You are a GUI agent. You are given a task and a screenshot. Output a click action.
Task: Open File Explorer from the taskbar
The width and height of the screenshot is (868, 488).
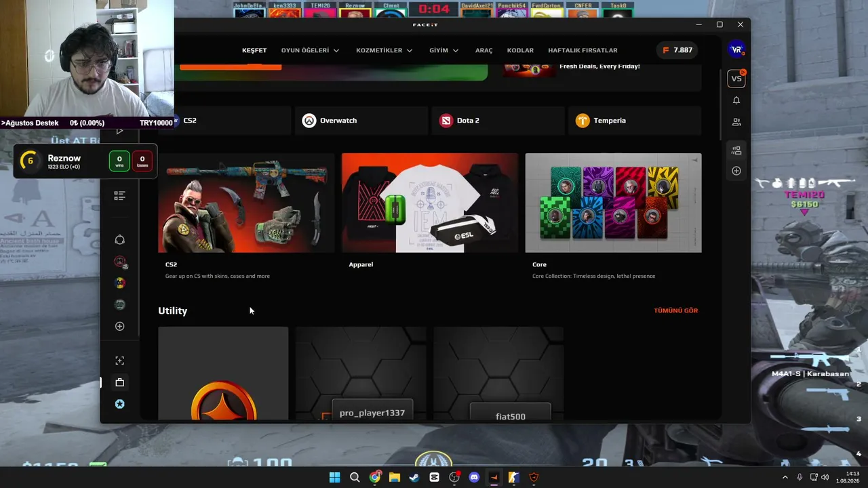coord(395,477)
